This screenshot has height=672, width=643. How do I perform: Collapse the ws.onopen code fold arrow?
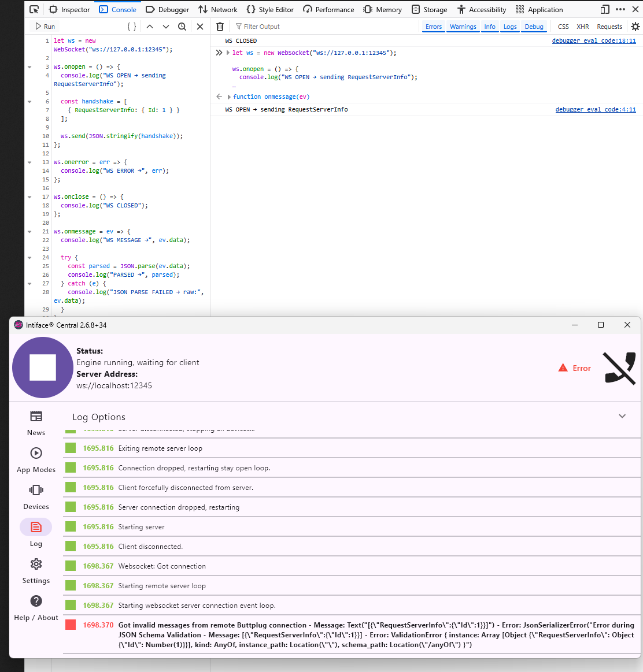tap(29, 67)
